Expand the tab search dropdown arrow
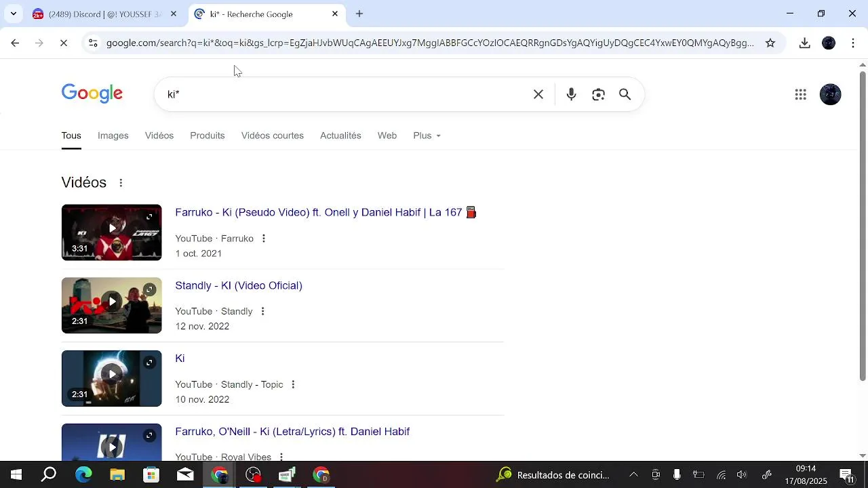This screenshot has width=868, height=488. (13, 14)
